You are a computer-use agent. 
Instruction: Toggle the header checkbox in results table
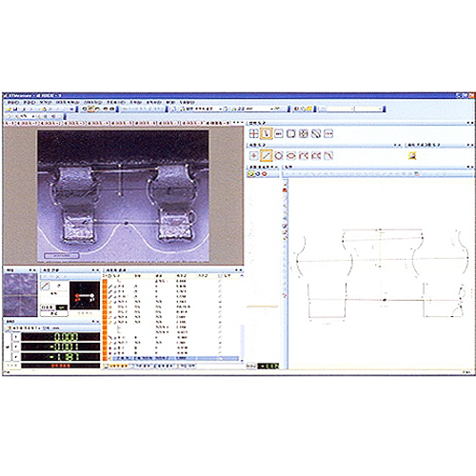point(220,276)
